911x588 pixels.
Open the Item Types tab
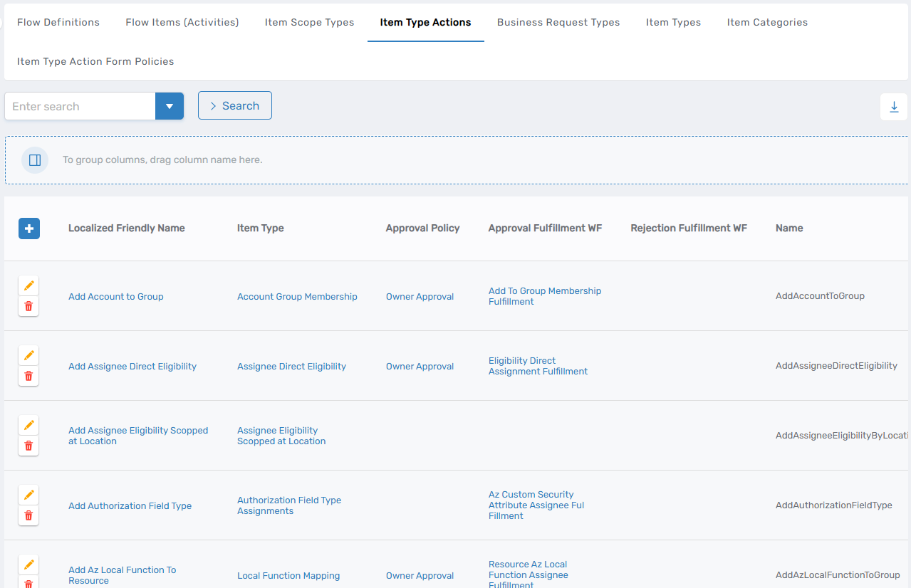(673, 22)
